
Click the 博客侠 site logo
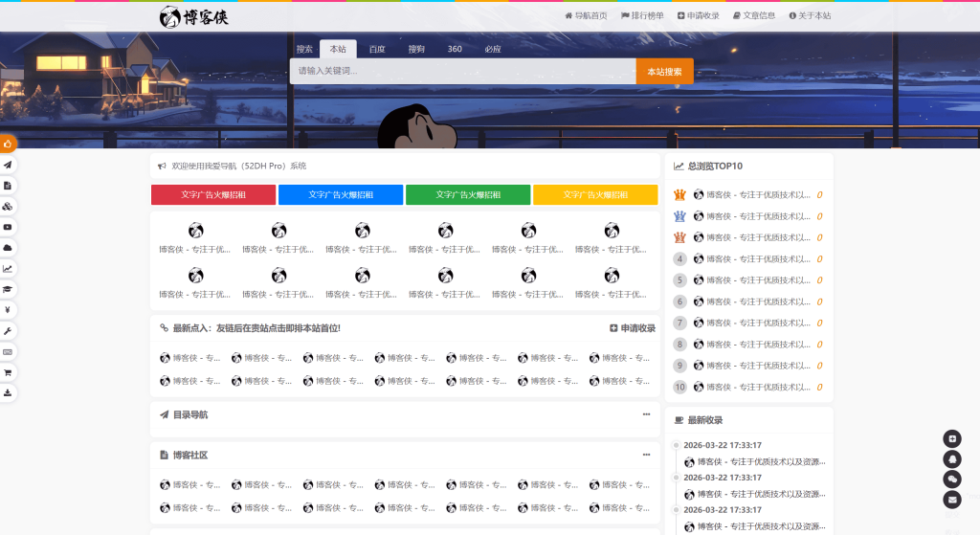click(193, 17)
